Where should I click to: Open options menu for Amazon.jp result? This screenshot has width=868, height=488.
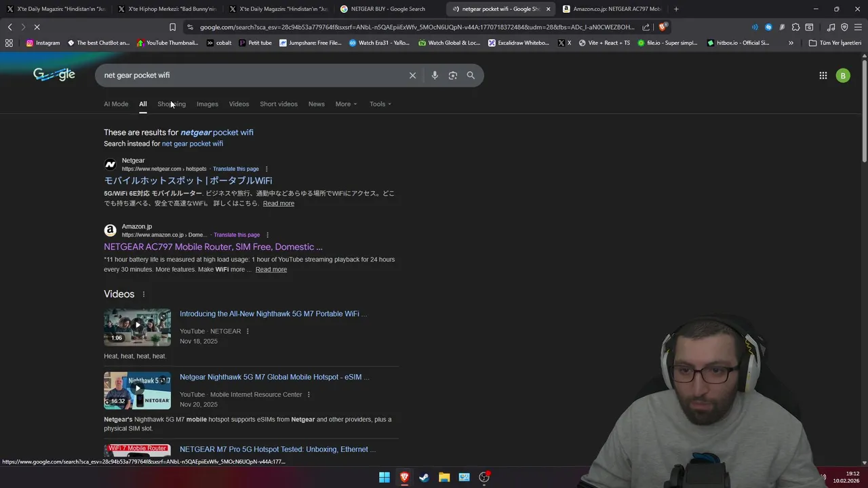click(x=267, y=235)
